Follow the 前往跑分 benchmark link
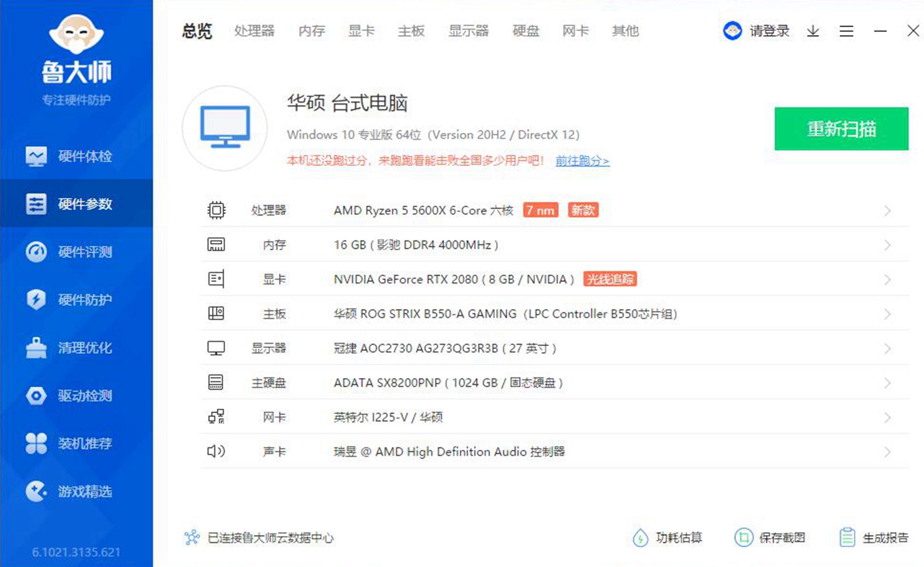The height and width of the screenshot is (567, 924). [582, 161]
